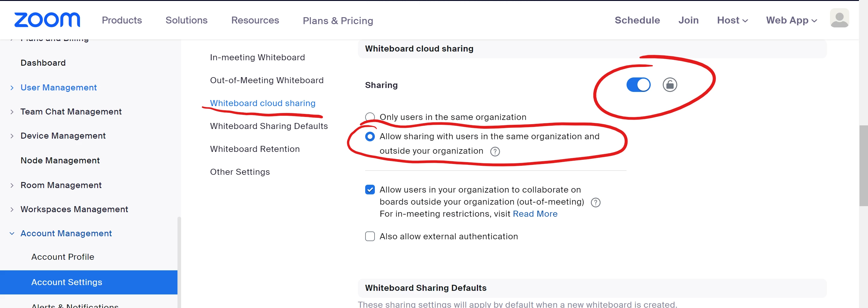Click the sidebar scrollbar thumb

click(179, 262)
